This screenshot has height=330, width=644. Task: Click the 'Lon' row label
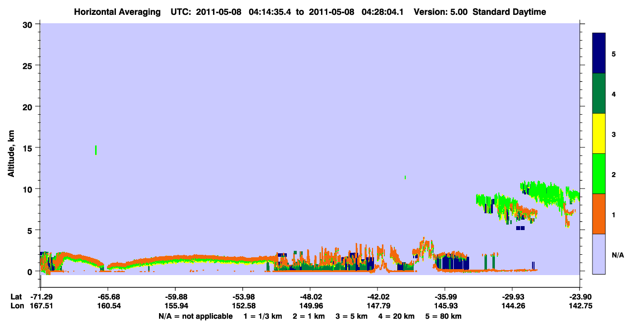16,306
